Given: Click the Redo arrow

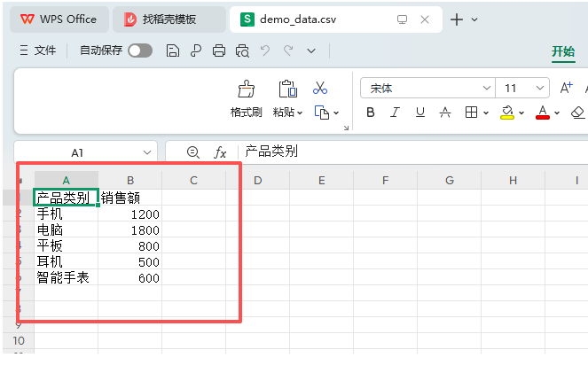Looking at the screenshot, I should pyautogui.click(x=288, y=51).
